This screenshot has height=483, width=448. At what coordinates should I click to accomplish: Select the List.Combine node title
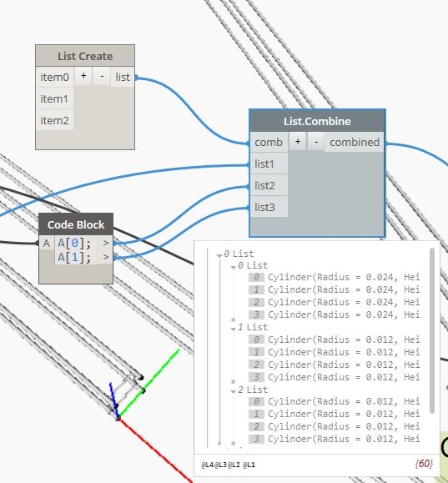point(317,121)
